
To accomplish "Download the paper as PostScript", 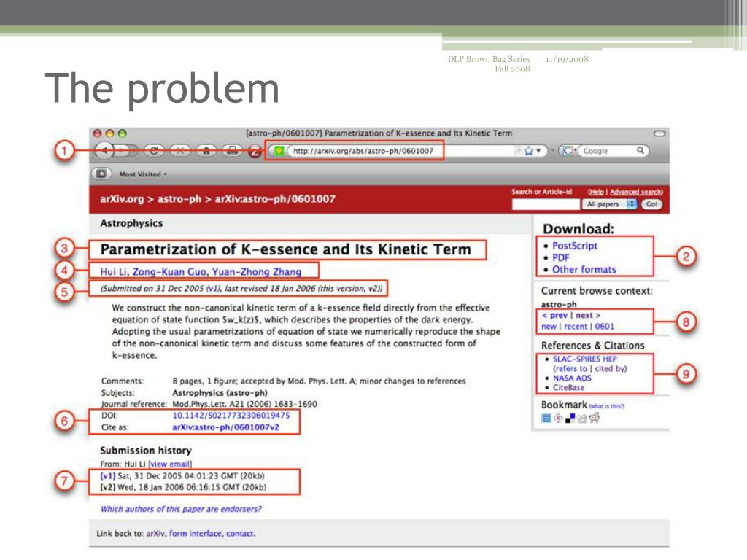I will (575, 246).
